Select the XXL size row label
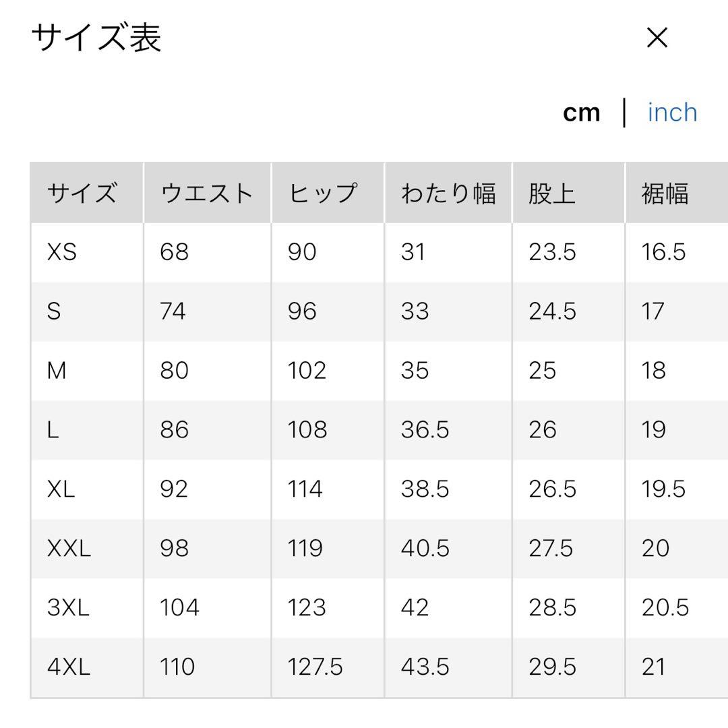 tap(69, 548)
